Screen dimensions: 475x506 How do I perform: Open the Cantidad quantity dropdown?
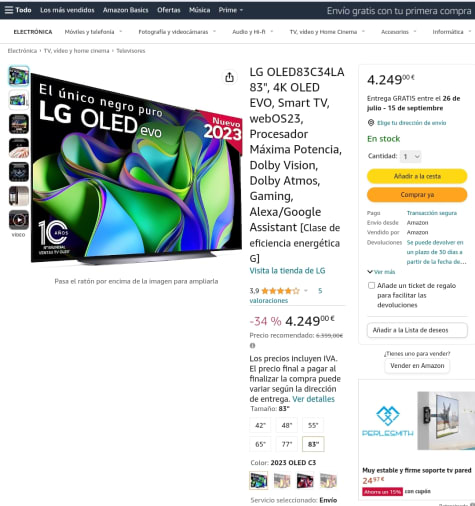click(x=411, y=156)
